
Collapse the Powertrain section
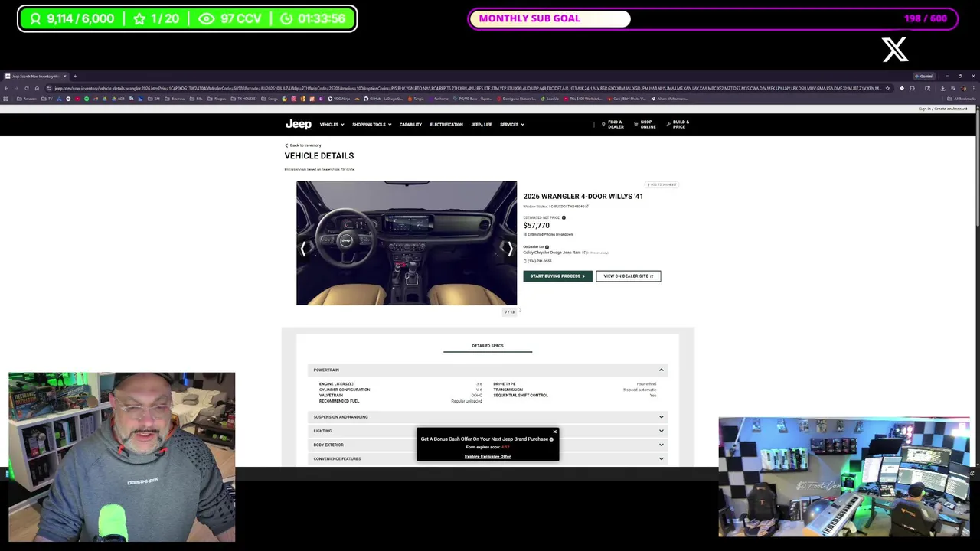coord(488,370)
